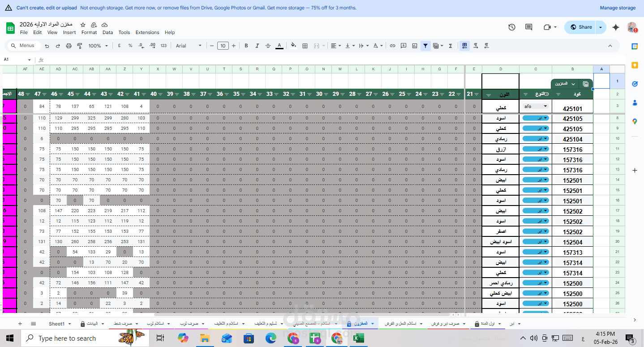
Task: Toggle Bold formatting
Action: (246, 45)
